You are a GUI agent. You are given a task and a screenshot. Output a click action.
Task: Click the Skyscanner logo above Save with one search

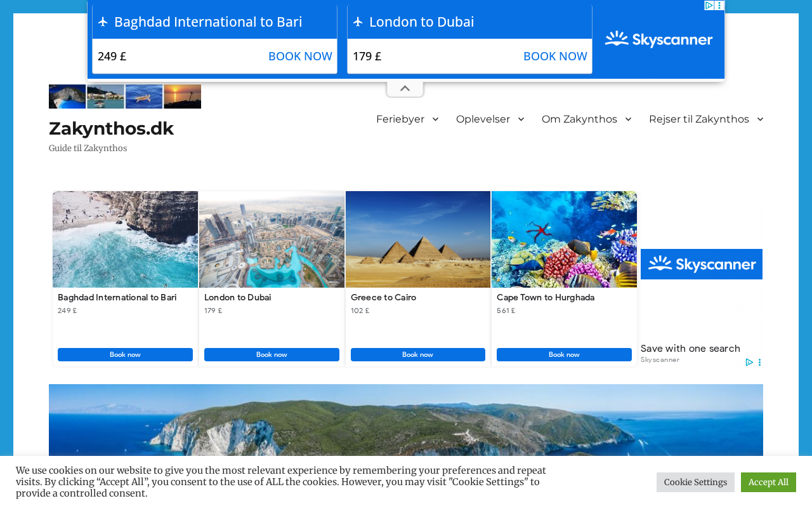[702, 264]
